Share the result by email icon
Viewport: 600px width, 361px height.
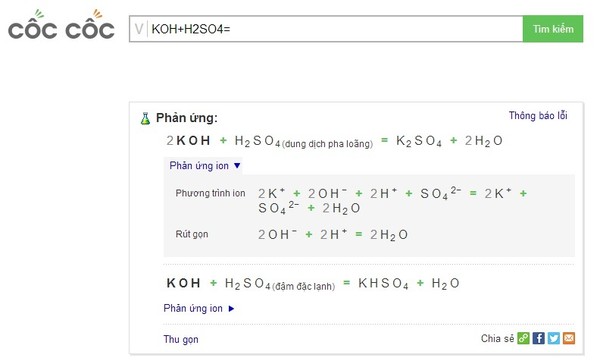tap(569, 338)
